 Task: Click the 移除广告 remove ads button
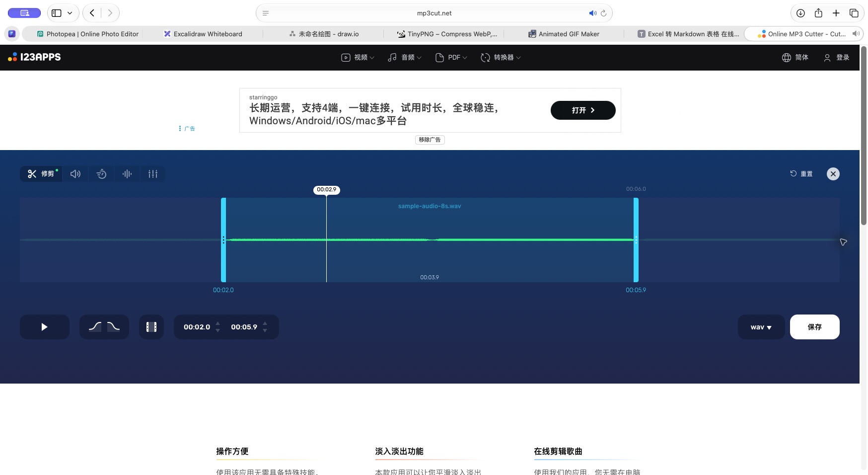tap(430, 140)
